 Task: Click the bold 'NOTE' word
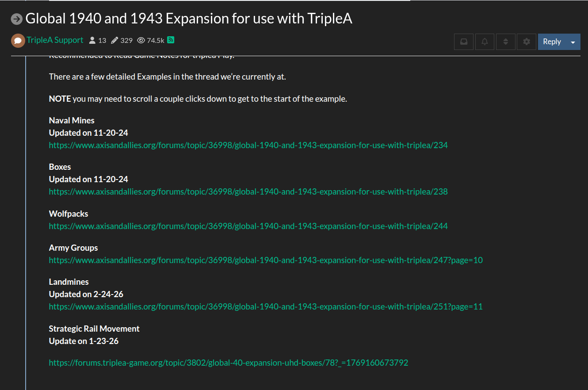60,99
